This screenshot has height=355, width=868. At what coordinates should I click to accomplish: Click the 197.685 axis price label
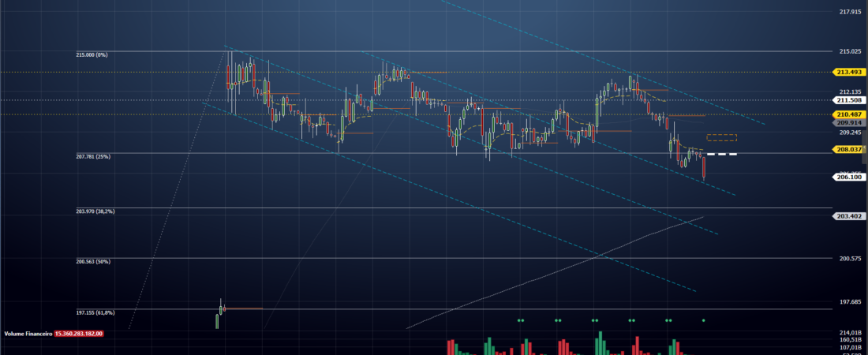pos(852,302)
